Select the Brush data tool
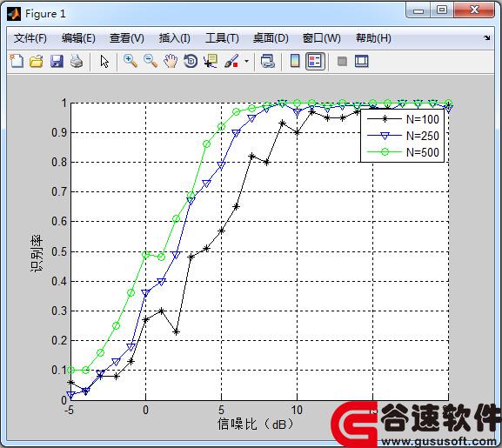This screenshot has width=502, height=448. tap(231, 61)
